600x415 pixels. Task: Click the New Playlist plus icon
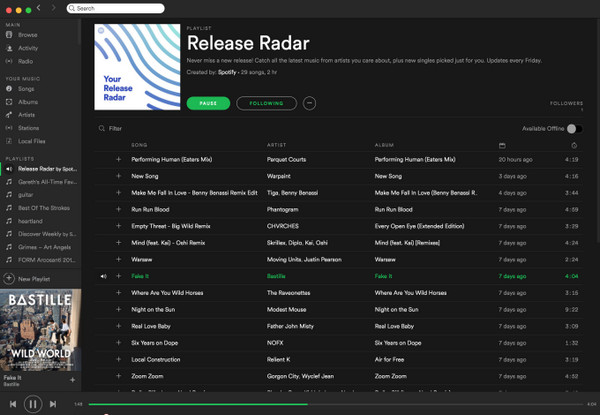point(10,279)
